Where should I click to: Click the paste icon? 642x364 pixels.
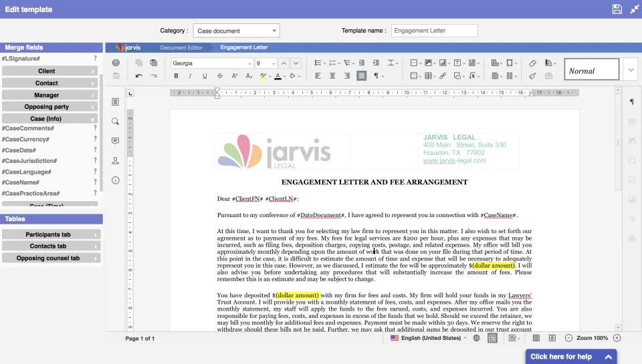[x=154, y=63]
